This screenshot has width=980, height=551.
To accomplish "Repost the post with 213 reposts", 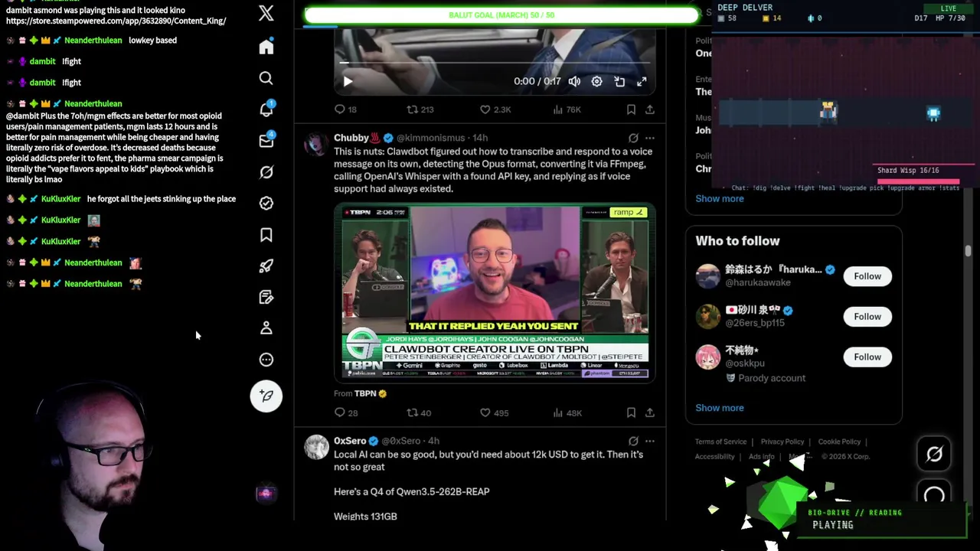I will pos(420,109).
